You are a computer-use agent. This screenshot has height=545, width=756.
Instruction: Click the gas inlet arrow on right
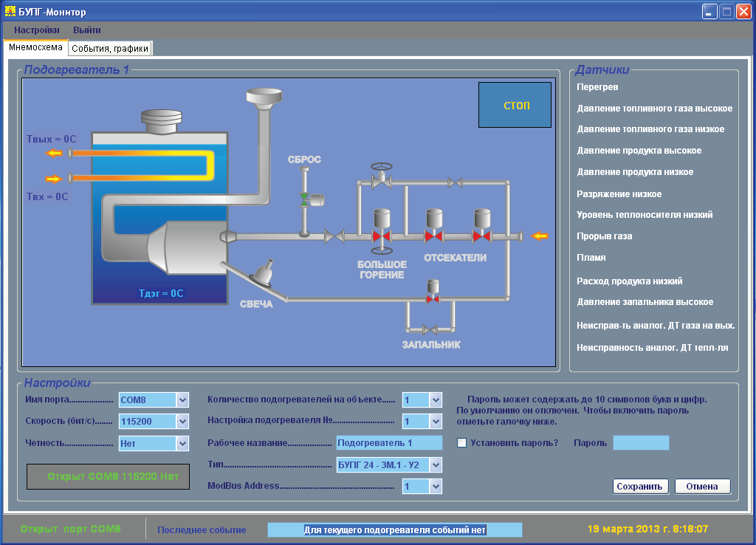coord(541,236)
